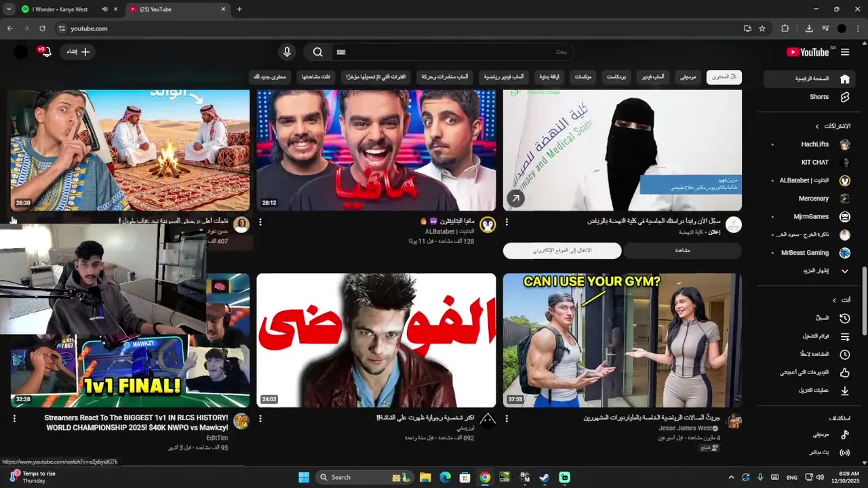Select the Watched filter chip

pyautogui.click(x=316, y=77)
